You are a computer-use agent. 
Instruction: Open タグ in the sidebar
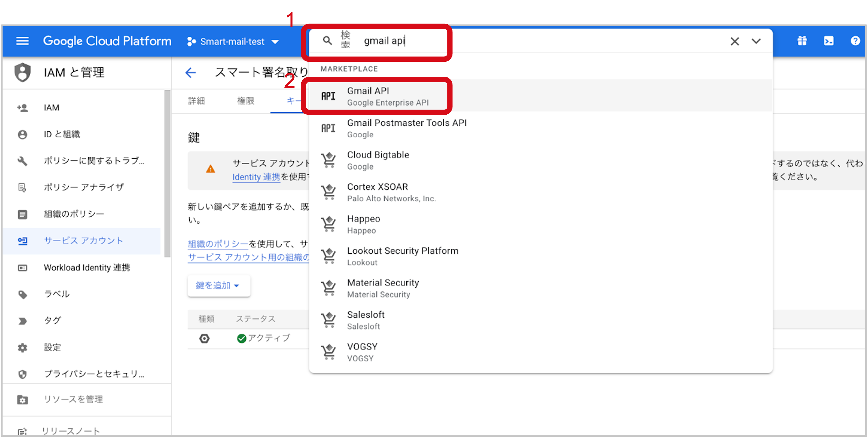click(x=82, y=321)
